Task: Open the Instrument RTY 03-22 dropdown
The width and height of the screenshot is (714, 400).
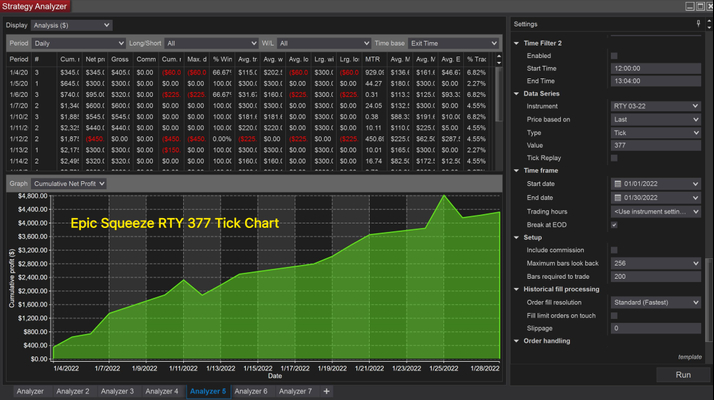Action: pyautogui.click(x=654, y=106)
